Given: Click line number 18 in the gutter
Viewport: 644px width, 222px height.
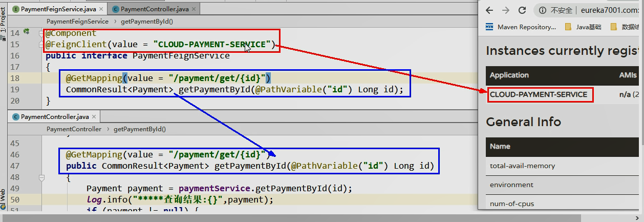Looking at the screenshot, I should pos(14,78).
